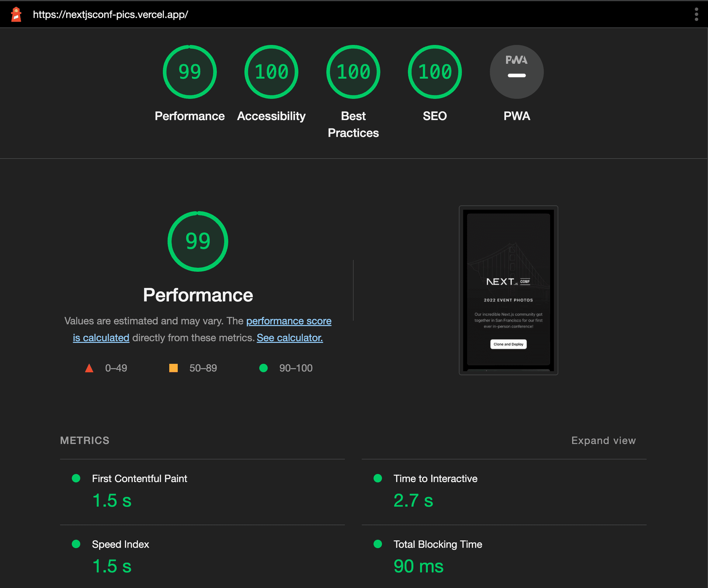Expand the Speed Index metric row
Viewport: 708px width, 588px height.
120,544
